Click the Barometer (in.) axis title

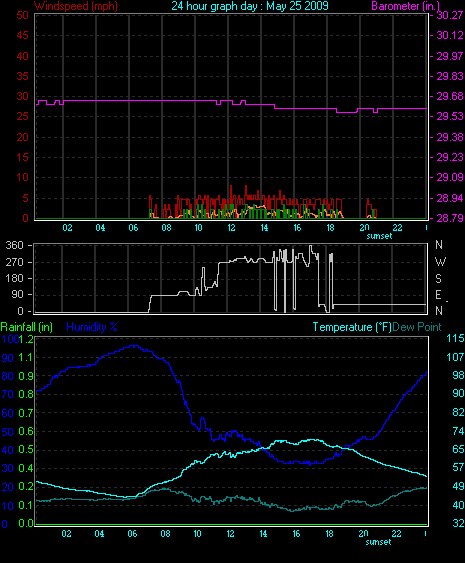[405, 6]
